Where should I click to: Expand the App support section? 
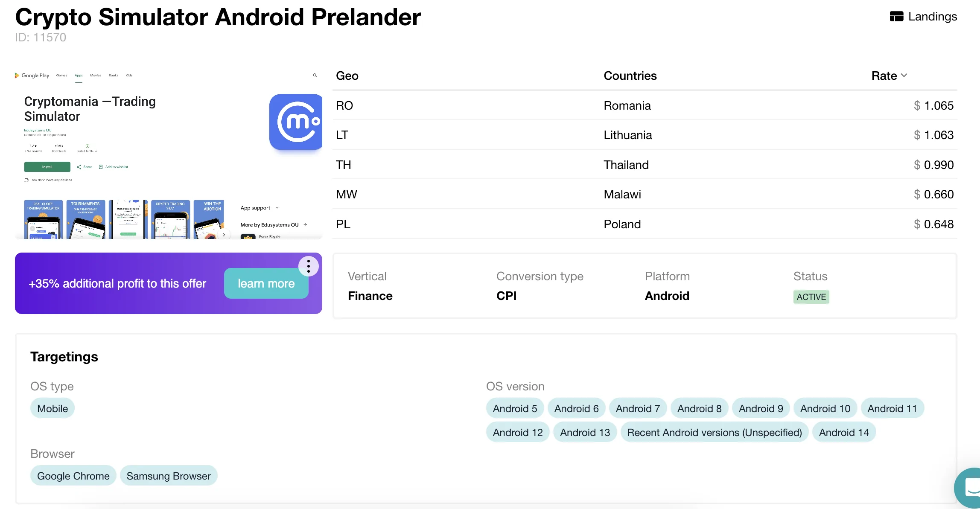(277, 208)
